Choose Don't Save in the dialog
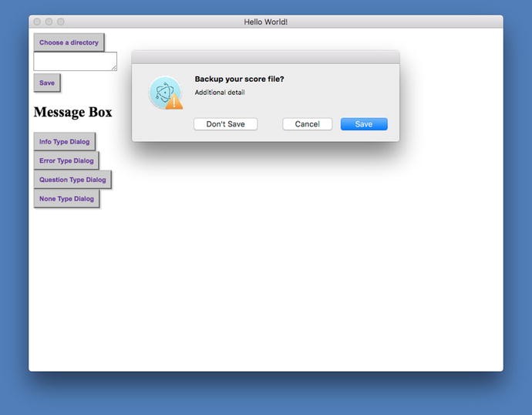This screenshot has width=532, height=415. 226,124
